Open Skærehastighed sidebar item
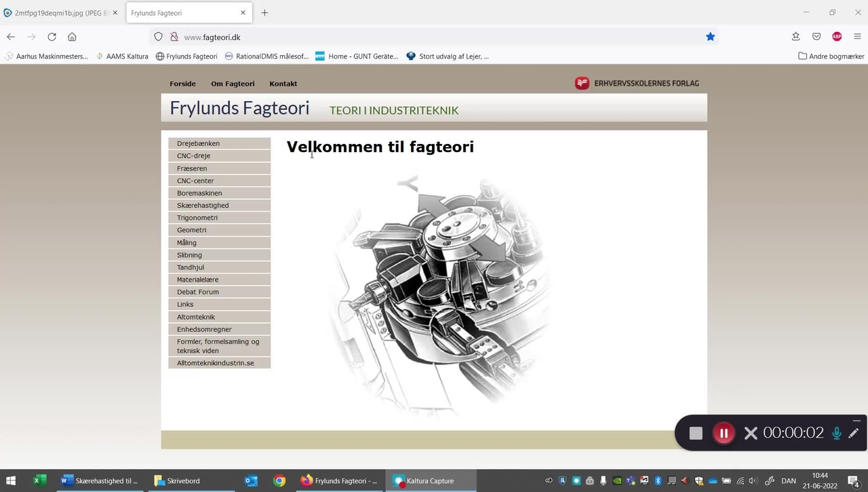 tap(219, 205)
